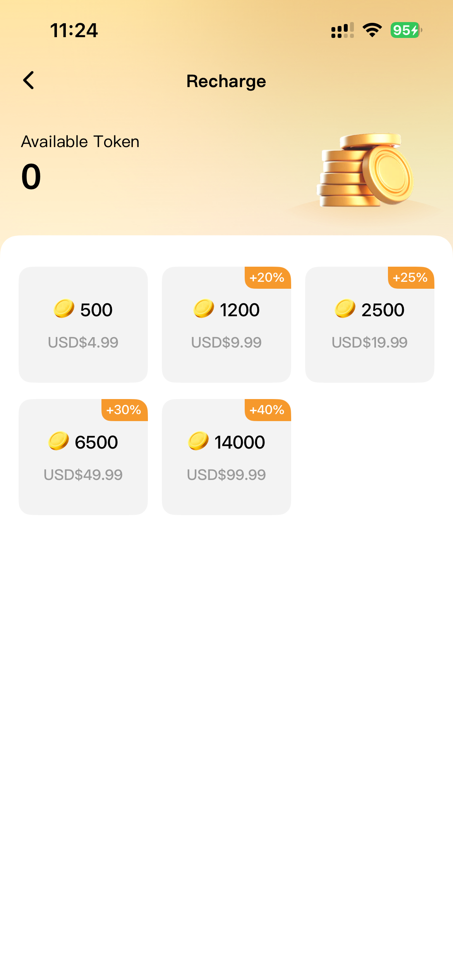Viewport: 453px width, 980px height.
Task: Tap the +30% bonus badge
Action: [124, 410]
